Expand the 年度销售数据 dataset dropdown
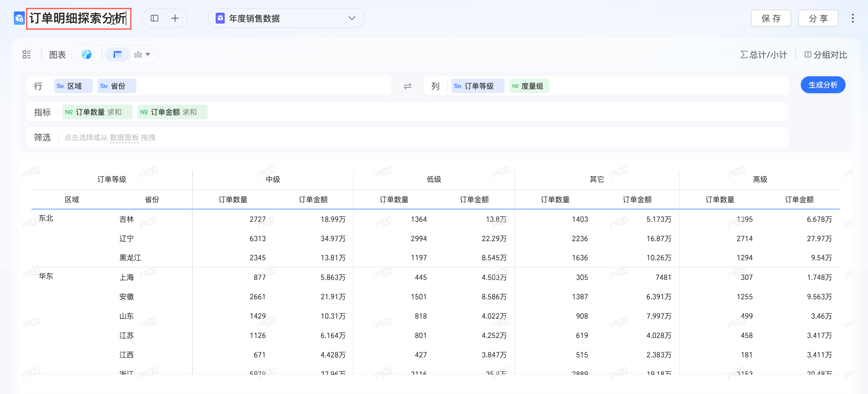The width and height of the screenshot is (868, 394). point(351,18)
